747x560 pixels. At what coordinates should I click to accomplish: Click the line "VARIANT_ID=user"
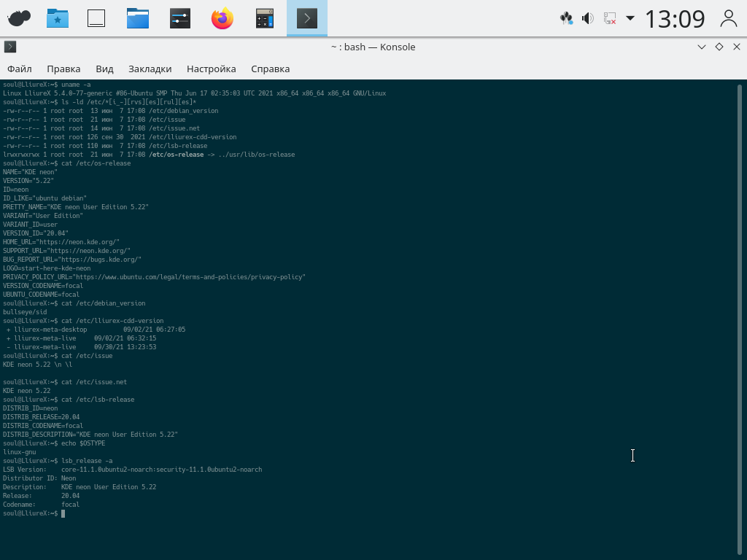[x=30, y=225]
